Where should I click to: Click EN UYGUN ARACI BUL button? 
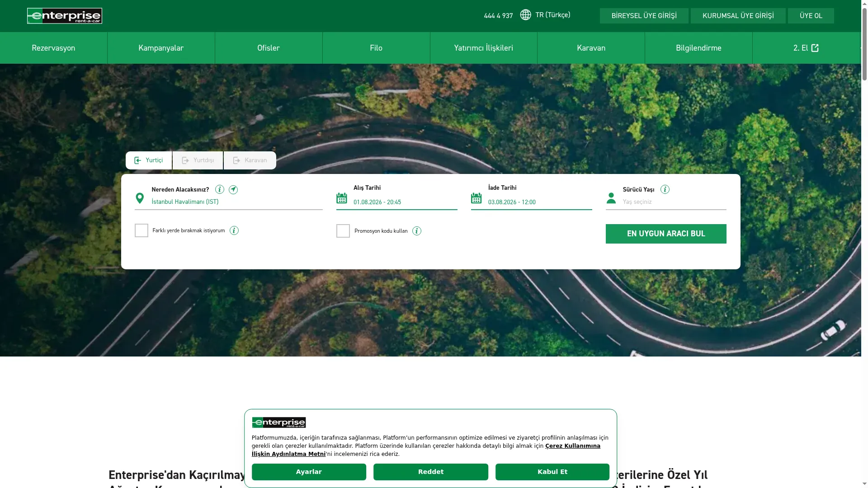coord(666,234)
